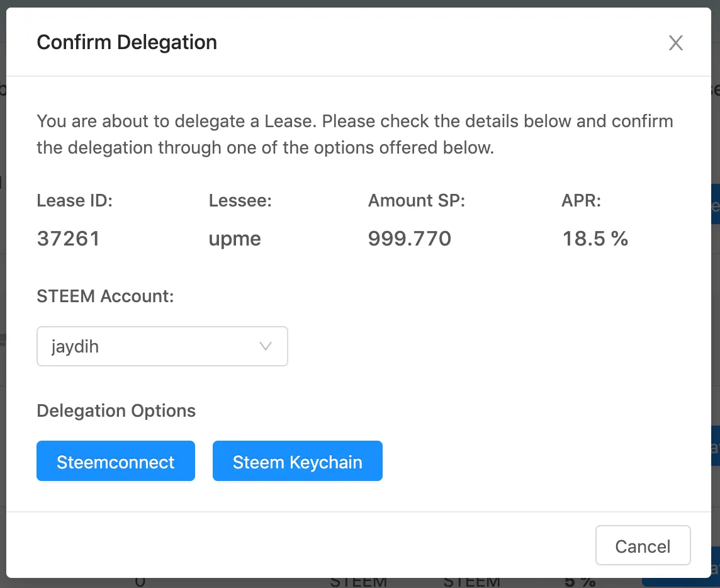Click the Lease ID label
This screenshot has height=588, width=720.
click(74, 201)
